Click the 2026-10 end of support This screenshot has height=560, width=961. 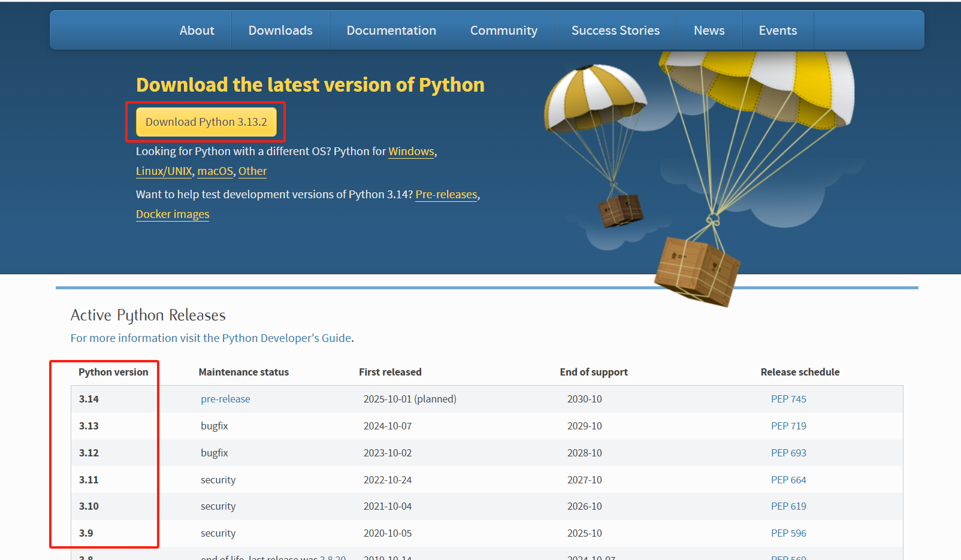coord(585,506)
